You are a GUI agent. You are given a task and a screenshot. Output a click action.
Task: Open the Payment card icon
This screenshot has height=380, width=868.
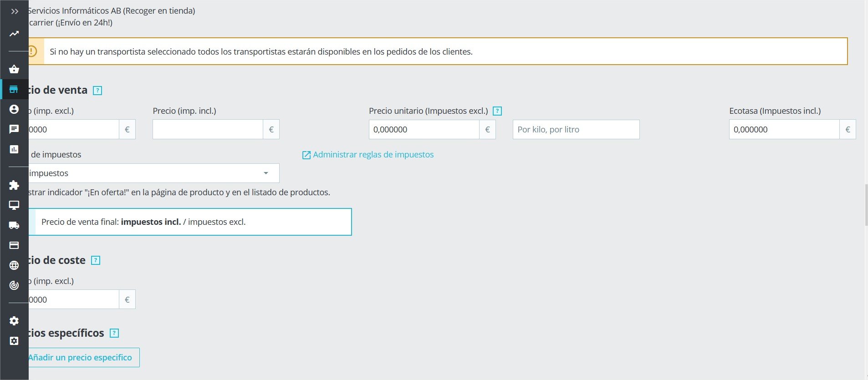tap(14, 245)
